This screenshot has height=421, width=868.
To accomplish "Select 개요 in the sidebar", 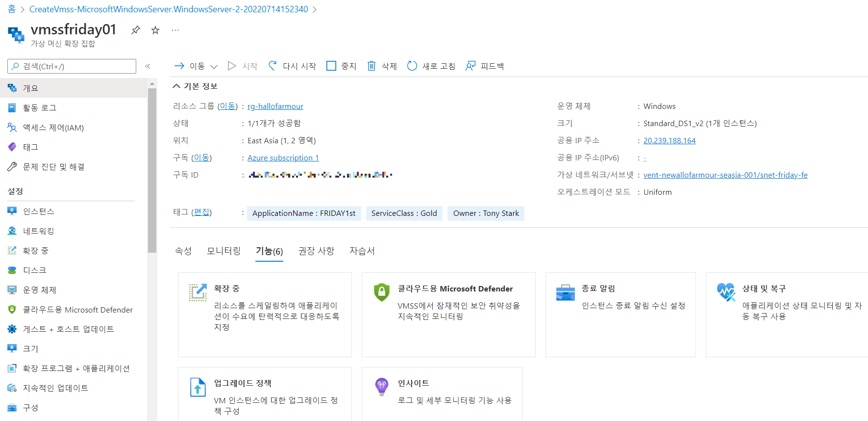I will click(x=74, y=88).
